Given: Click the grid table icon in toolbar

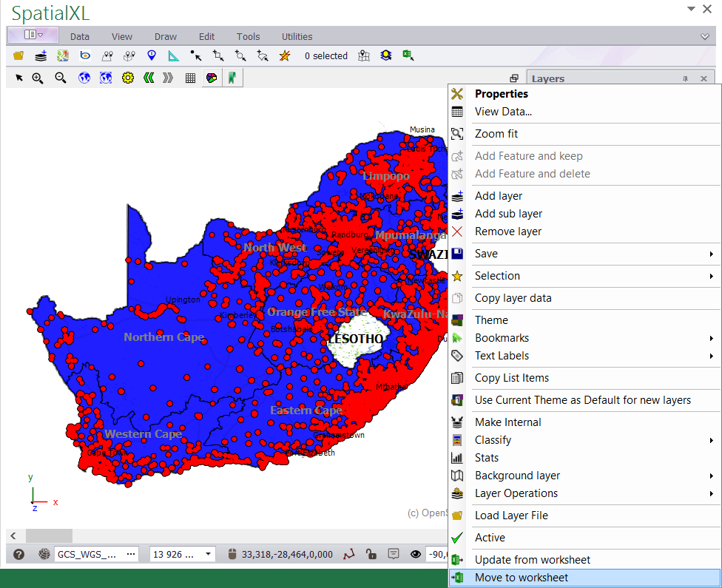Looking at the screenshot, I should (x=190, y=78).
